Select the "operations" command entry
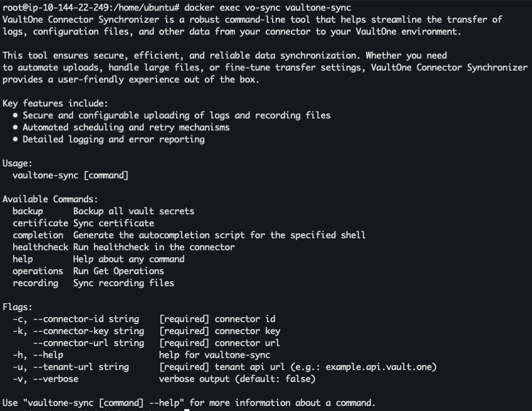The width and height of the screenshot is (532, 411). (x=38, y=271)
